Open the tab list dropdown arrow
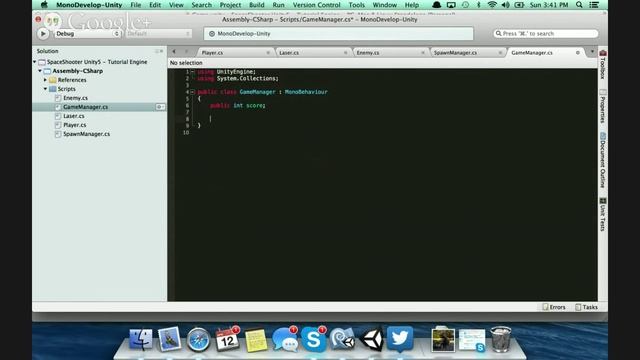This screenshot has height=360, width=640. 592,51
